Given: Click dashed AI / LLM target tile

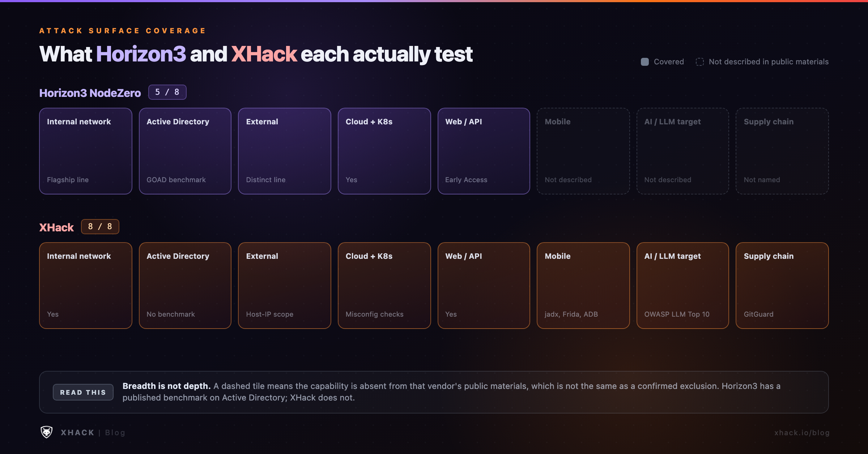Looking at the screenshot, I should coord(683,151).
